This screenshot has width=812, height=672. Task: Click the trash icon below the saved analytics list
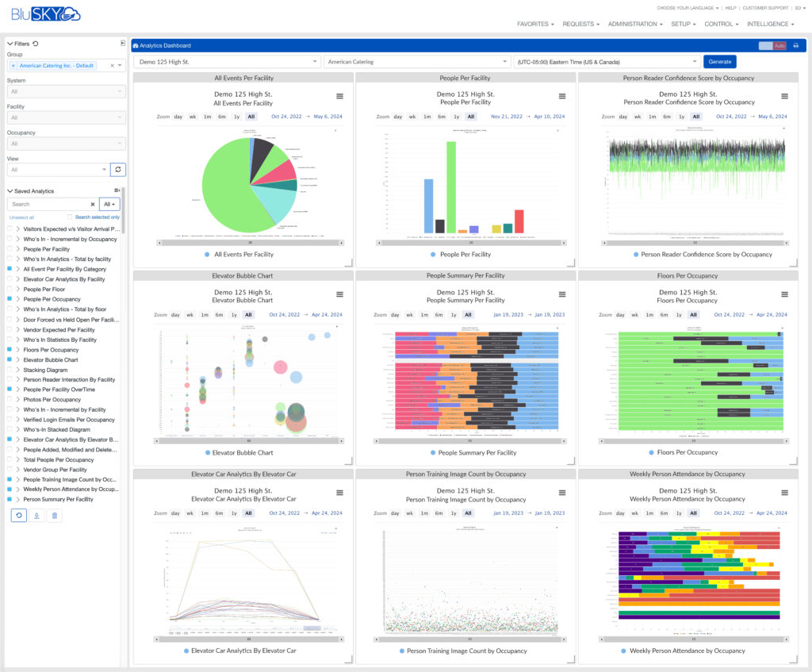point(55,516)
